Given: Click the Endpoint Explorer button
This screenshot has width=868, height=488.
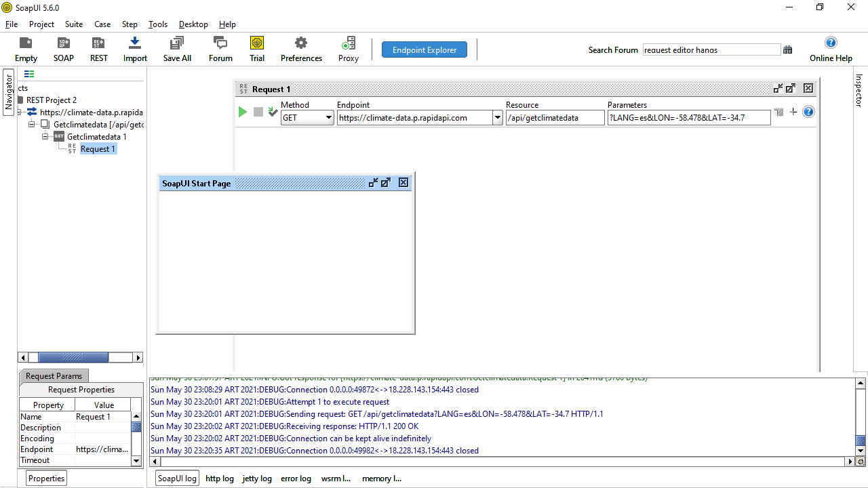Looking at the screenshot, I should tap(424, 49).
